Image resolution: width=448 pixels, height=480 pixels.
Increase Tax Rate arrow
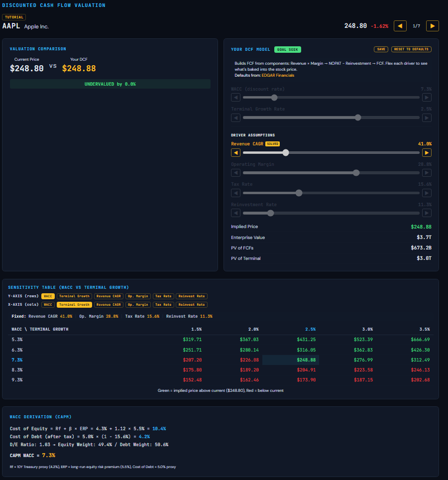427,193
